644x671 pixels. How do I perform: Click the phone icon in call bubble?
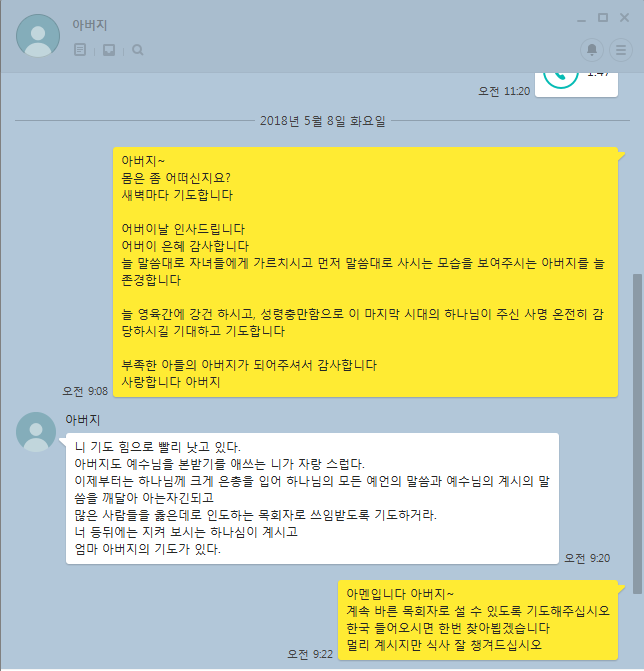[x=561, y=79]
